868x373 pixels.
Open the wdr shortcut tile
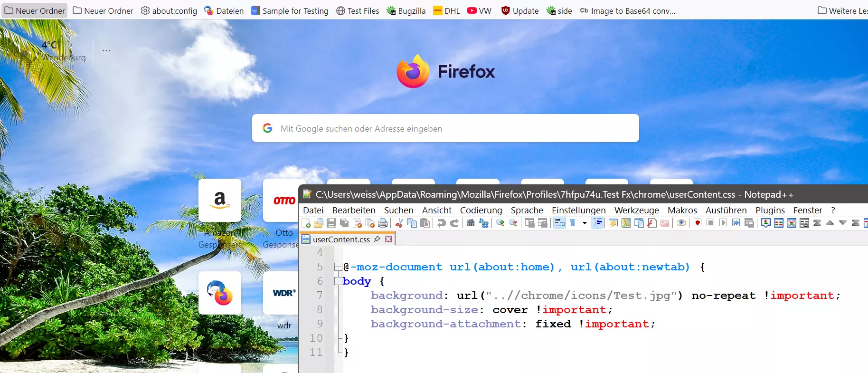(281, 293)
